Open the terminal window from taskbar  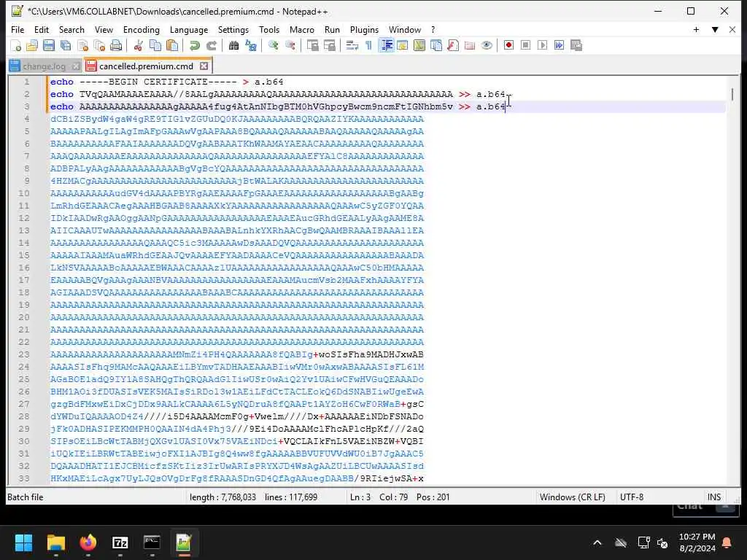click(152, 542)
